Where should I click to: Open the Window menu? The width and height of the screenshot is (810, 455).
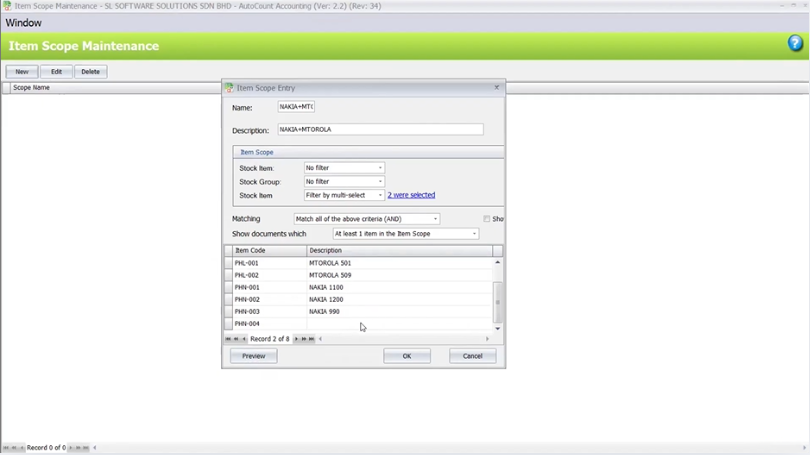click(x=24, y=23)
